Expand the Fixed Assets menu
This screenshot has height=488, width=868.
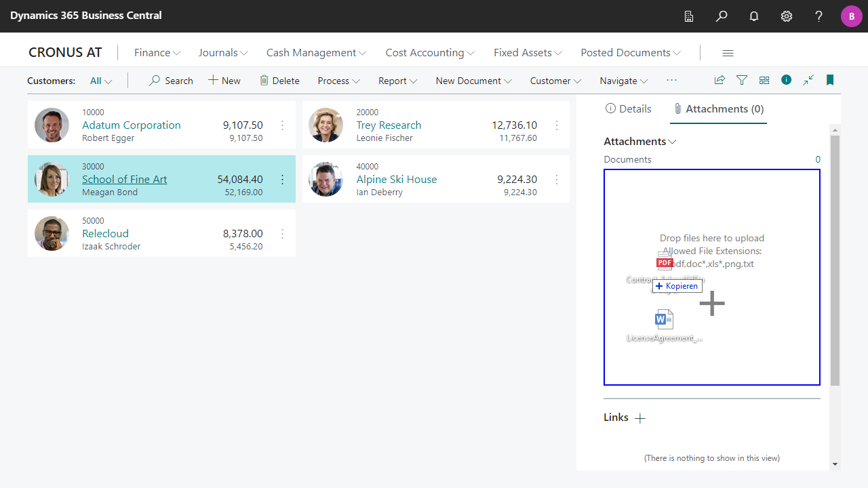pos(528,53)
